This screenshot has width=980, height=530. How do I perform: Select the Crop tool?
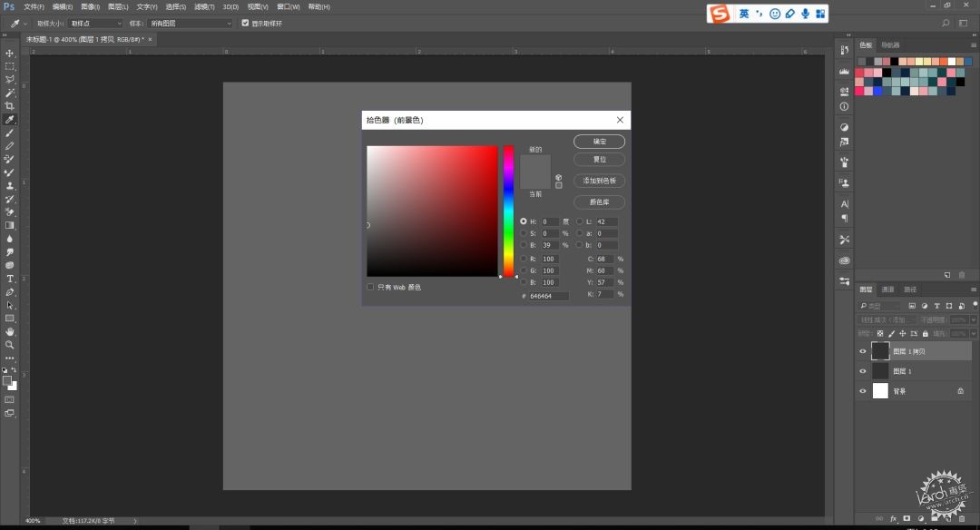[9, 105]
